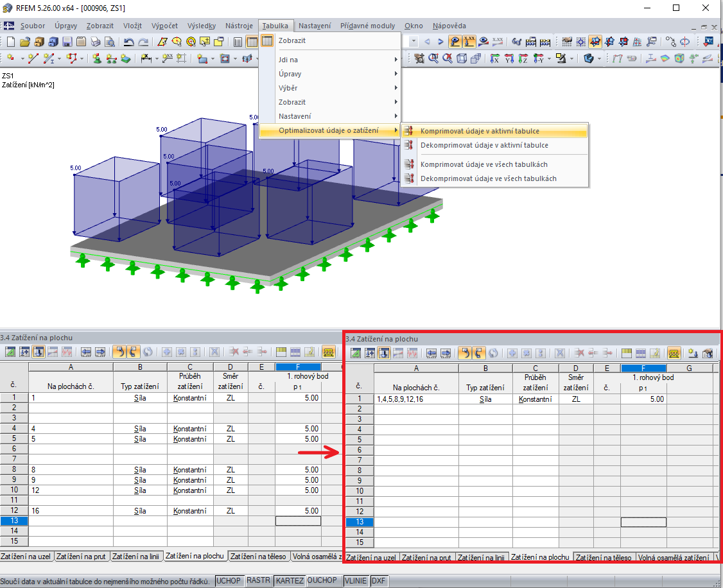This screenshot has width=723, height=588.
Task: Toggle the work plane XY button
Action: tap(595, 42)
